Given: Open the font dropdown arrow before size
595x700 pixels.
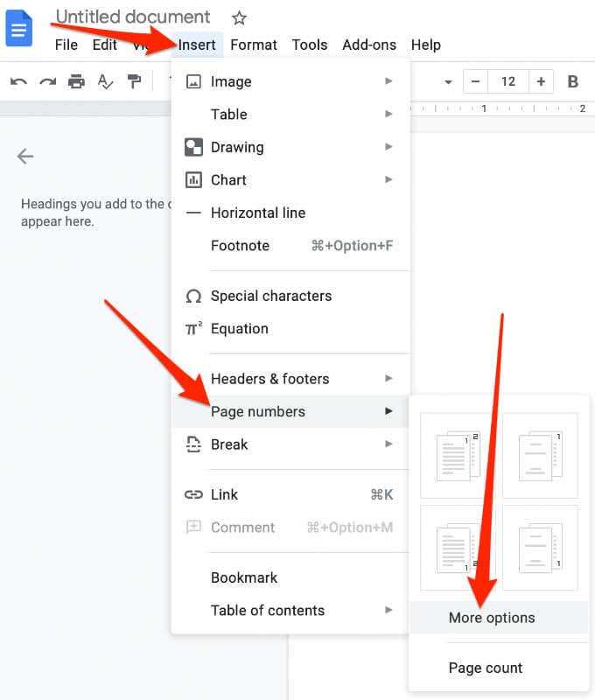Looking at the screenshot, I should (448, 81).
